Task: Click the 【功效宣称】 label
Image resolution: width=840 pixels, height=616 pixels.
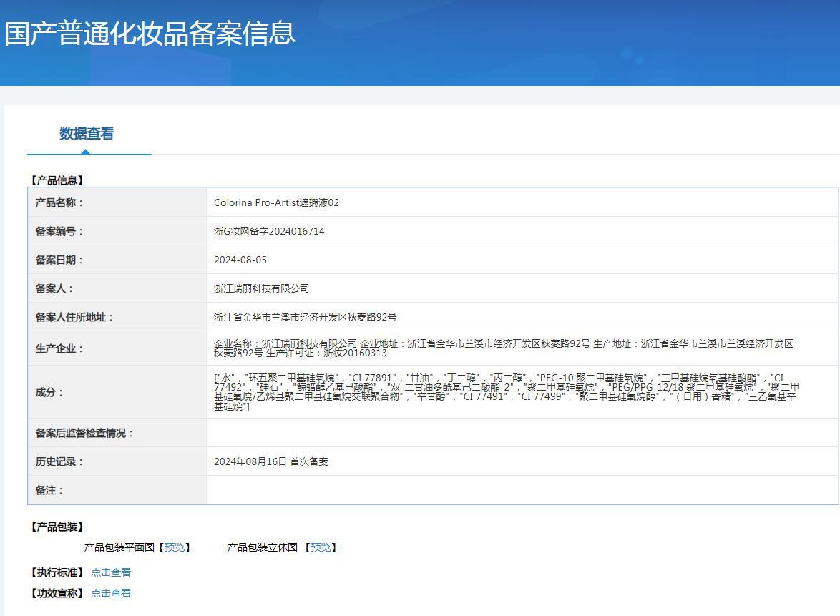Action: coord(57,593)
